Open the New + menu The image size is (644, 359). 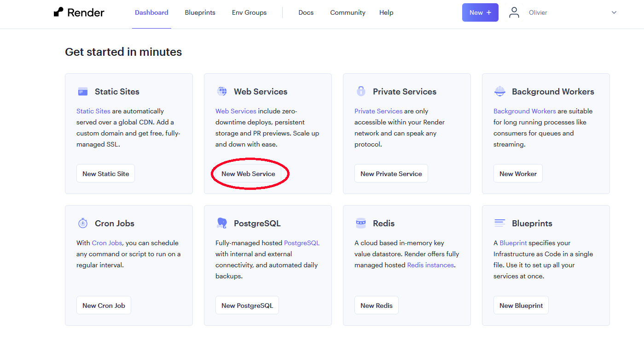pos(480,12)
